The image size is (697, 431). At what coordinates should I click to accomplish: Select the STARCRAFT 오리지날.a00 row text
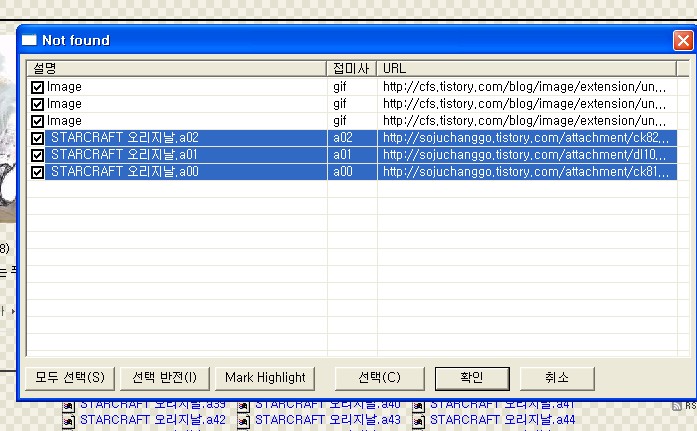(124, 172)
